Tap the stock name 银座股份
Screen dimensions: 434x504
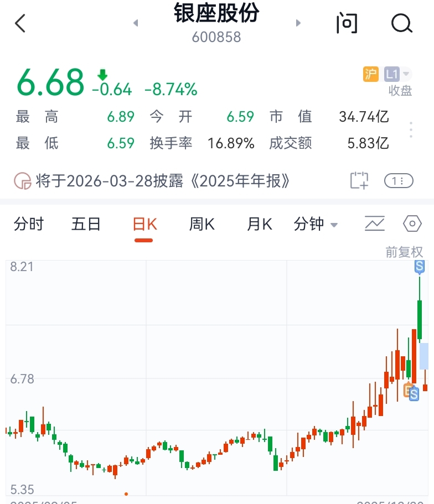pyautogui.click(x=216, y=13)
